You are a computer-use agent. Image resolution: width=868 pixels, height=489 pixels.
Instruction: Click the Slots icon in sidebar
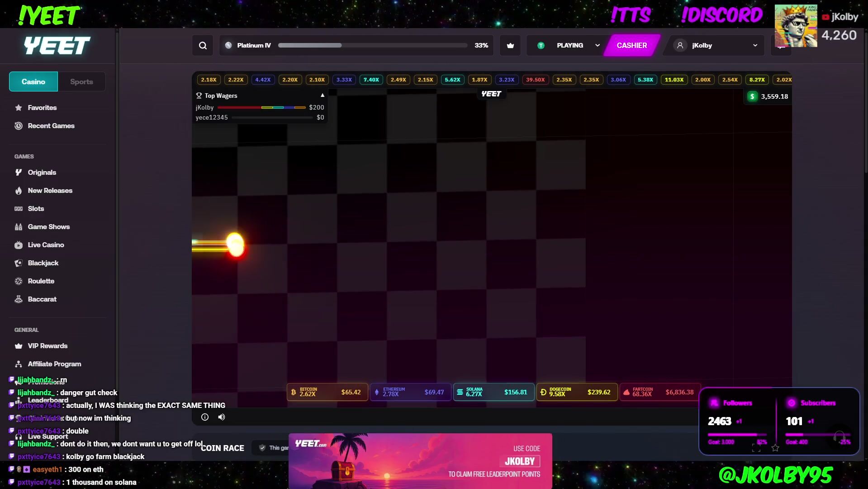pos(19,209)
